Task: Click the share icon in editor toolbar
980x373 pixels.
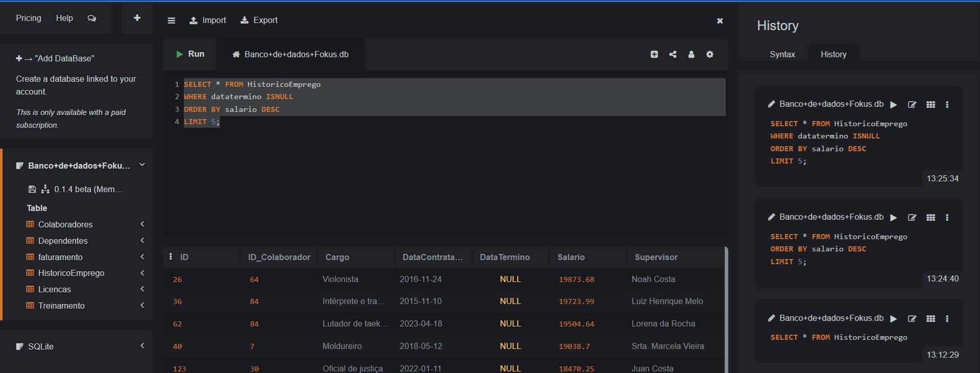Action: (x=673, y=54)
